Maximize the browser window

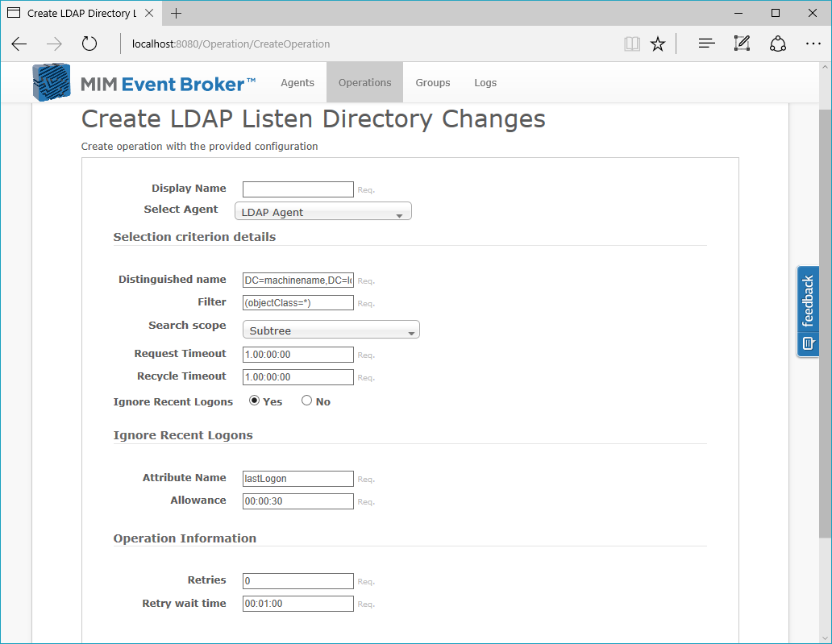(776, 13)
